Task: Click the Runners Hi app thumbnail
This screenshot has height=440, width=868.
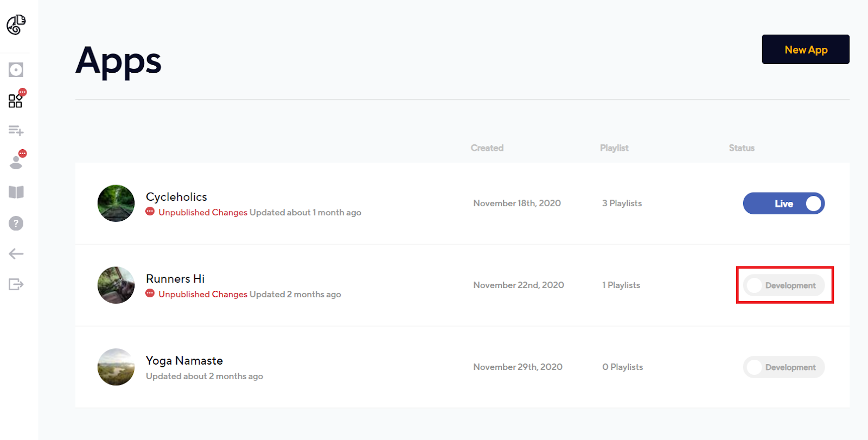Action: pos(116,285)
